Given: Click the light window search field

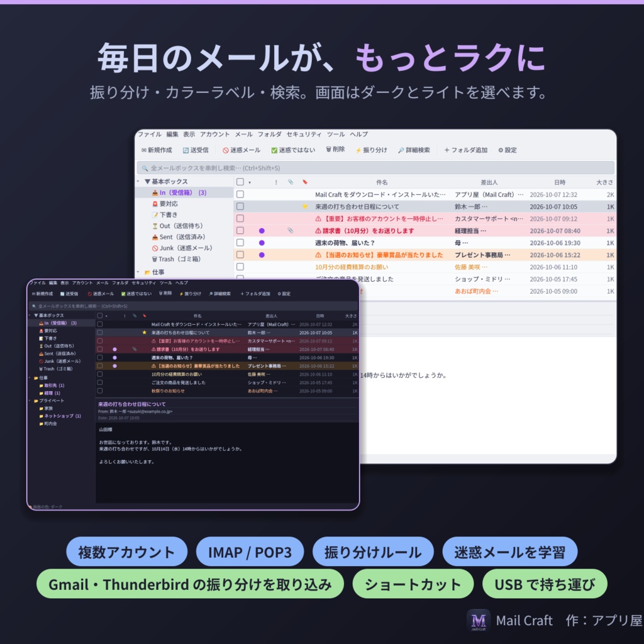Looking at the screenshot, I should pyautogui.click(x=375, y=167).
